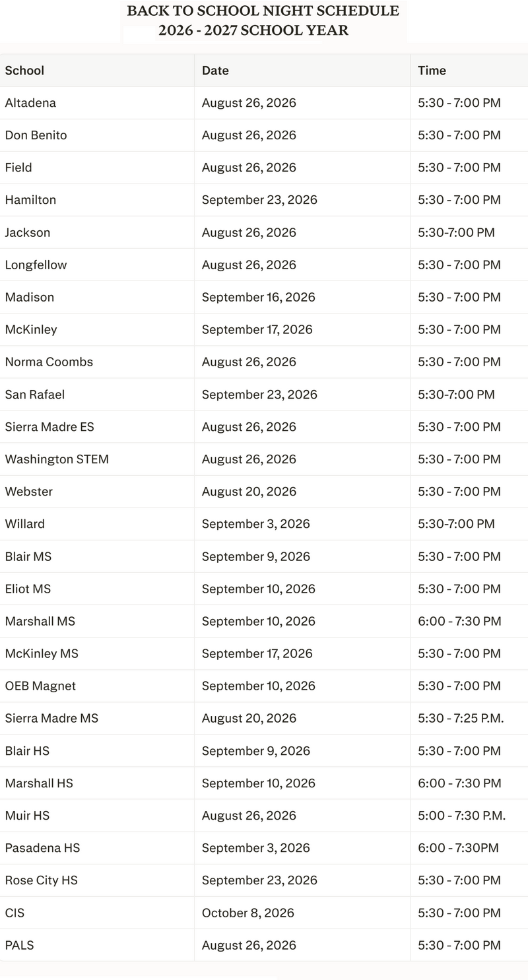The height and width of the screenshot is (980, 528).
Task: Select the Norma Coombs school name
Action: click(x=49, y=362)
